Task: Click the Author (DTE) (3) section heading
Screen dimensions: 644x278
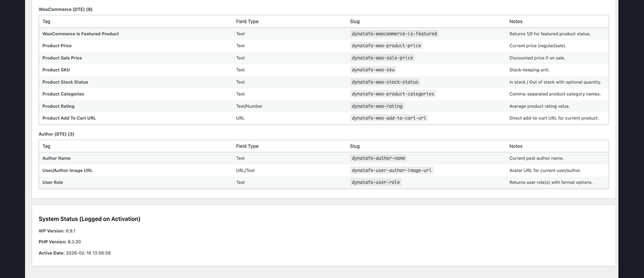Action: click(56, 134)
